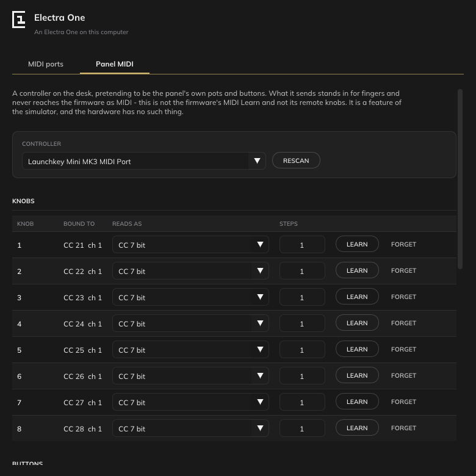Viewport: 476px width, 476px height.
Task: Switch to the MIDI ports tab
Action: tap(46, 64)
